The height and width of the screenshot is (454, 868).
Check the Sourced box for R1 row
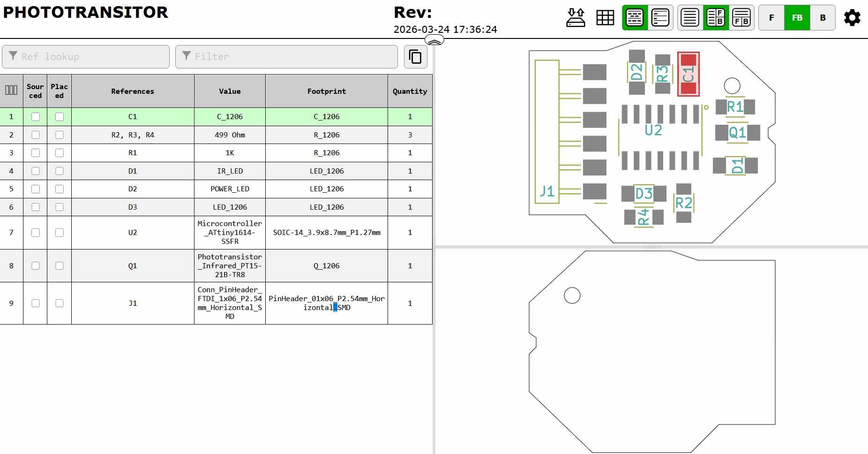coord(36,153)
